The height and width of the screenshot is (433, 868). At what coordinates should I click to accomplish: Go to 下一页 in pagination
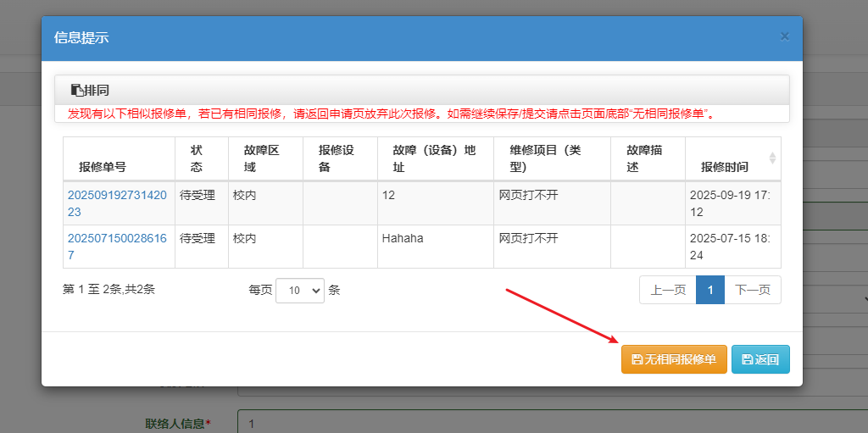[753, 290]
